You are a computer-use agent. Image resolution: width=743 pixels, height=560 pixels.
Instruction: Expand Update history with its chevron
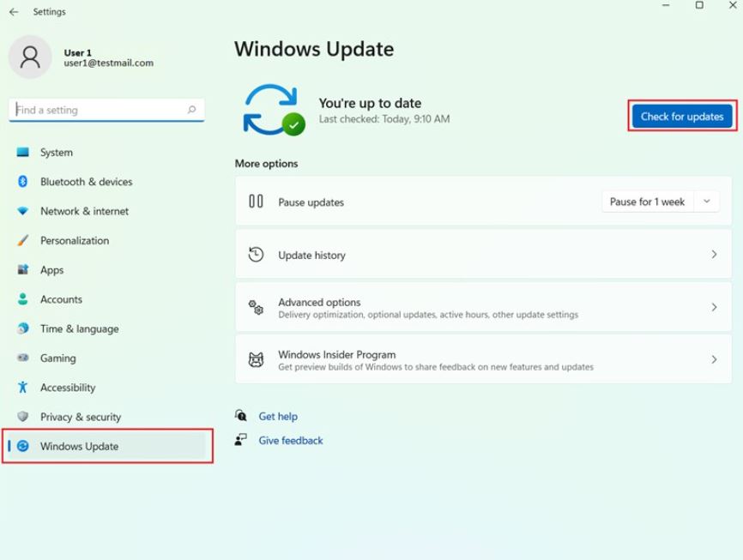(714, 255)
